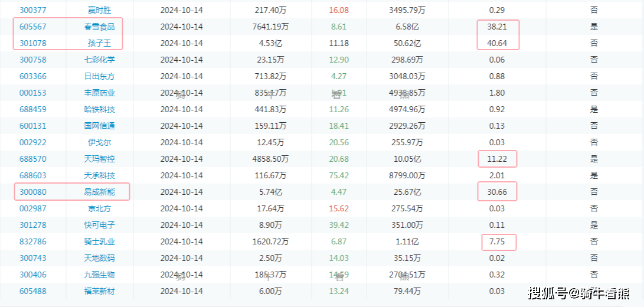Click the 是 flag in 春雪食品 row
The width and height of the screenshot is (644, 307).
point(594,27)
